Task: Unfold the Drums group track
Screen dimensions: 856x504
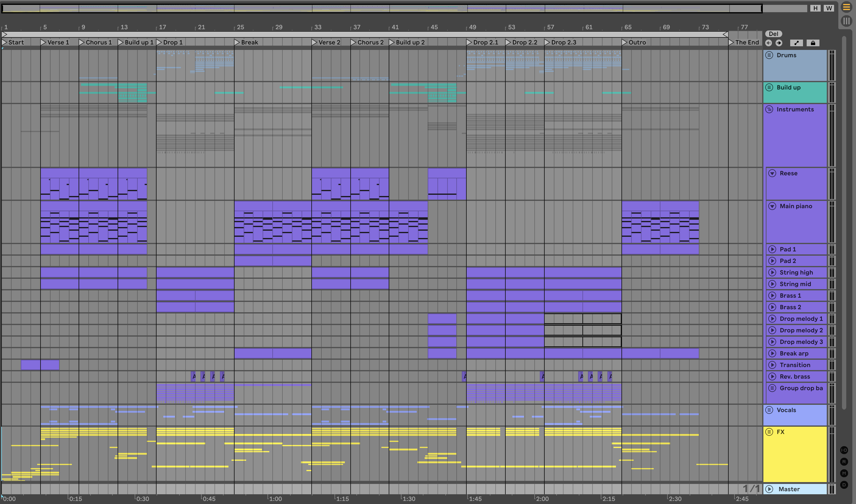Action: 769,55
